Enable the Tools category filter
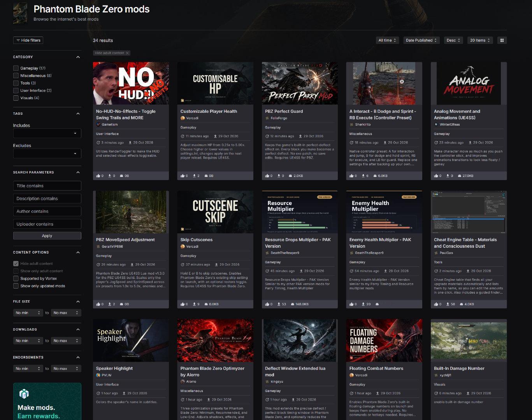The image size is (532, 420). coord(16,83)
